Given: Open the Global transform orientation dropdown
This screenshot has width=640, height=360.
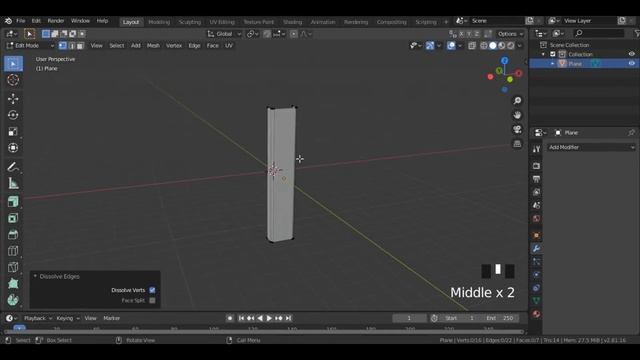Looking at the screenshot, I should point(224,34).
